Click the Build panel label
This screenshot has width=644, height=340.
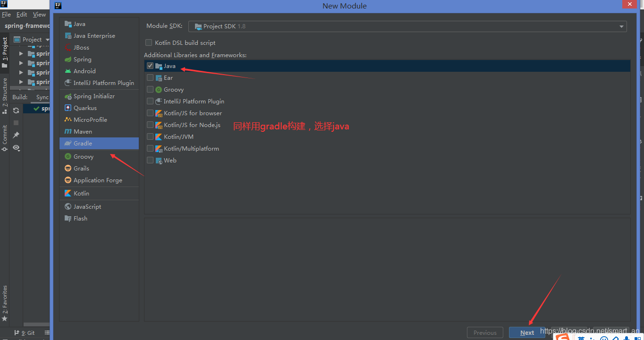tap(20, 97)
